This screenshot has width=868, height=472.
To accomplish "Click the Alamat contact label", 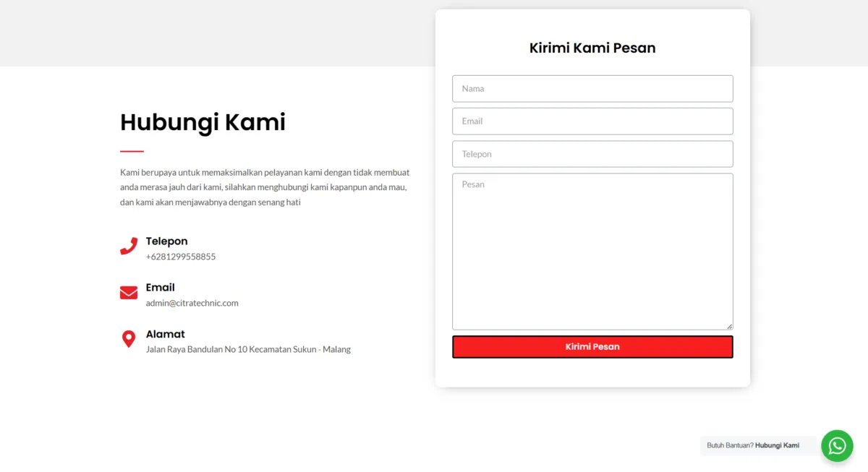I will [165, 334].
